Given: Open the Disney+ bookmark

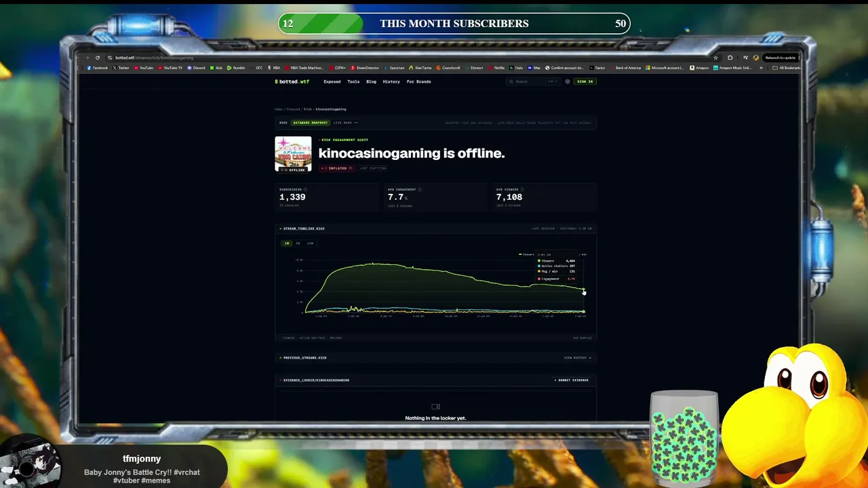Looking at the screenshot, I should 475,68.
